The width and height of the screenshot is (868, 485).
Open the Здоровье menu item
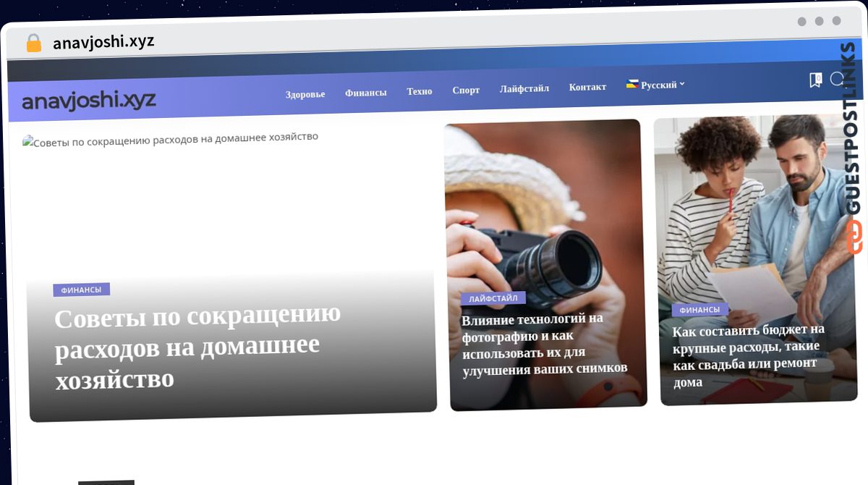coord(305,94)
